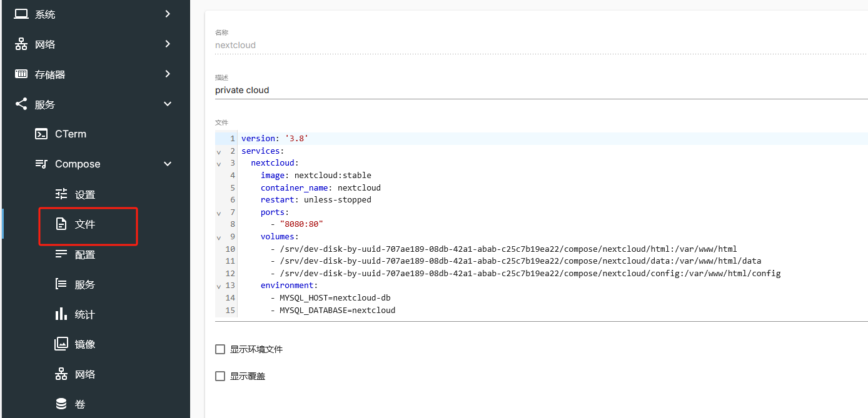Fold the environment block at line 13
868x418 pixels.
click(219, 286)
